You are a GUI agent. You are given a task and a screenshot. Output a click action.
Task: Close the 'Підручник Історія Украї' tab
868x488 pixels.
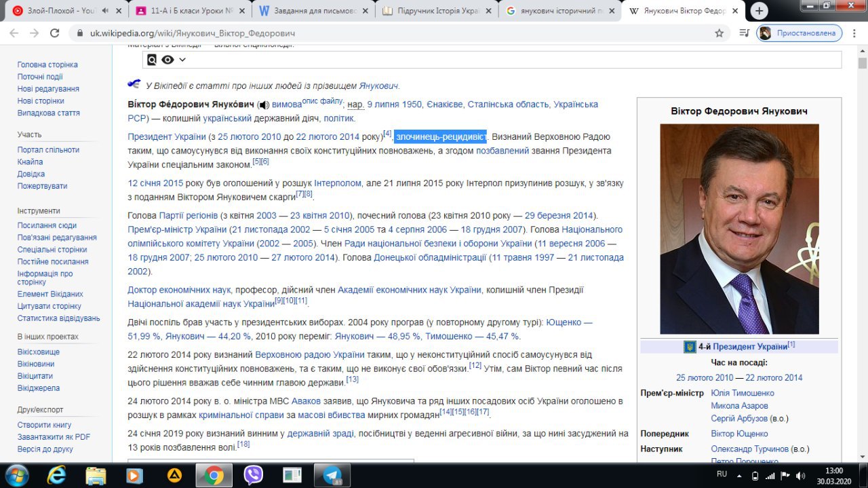click(488, 11)
